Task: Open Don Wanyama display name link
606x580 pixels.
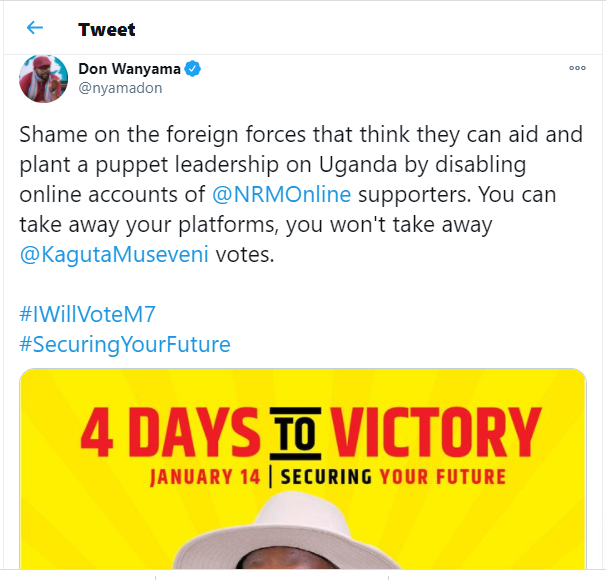Action: pyautogui.click(x=130, y=69)
